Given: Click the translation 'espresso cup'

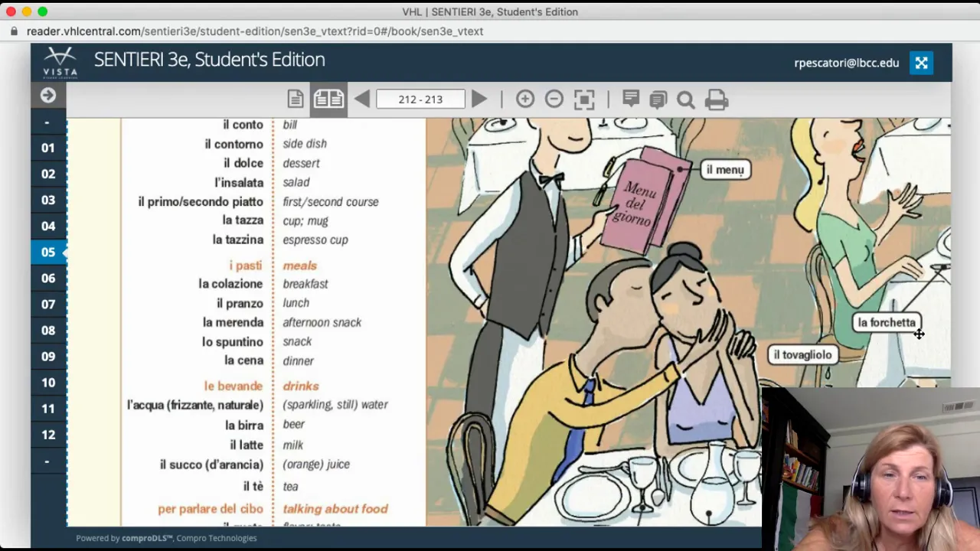Looking at the screenshot, I should pyautogui.click(x=315, y=240).
